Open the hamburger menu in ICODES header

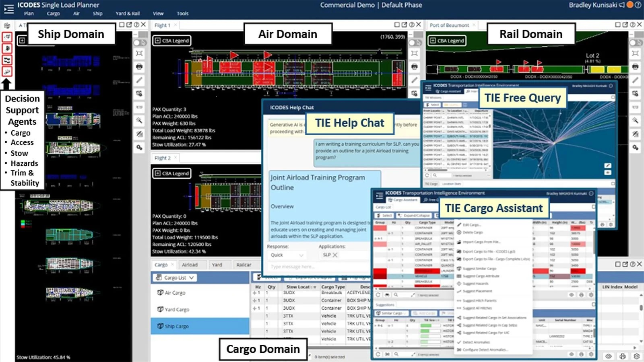(8, 9)
